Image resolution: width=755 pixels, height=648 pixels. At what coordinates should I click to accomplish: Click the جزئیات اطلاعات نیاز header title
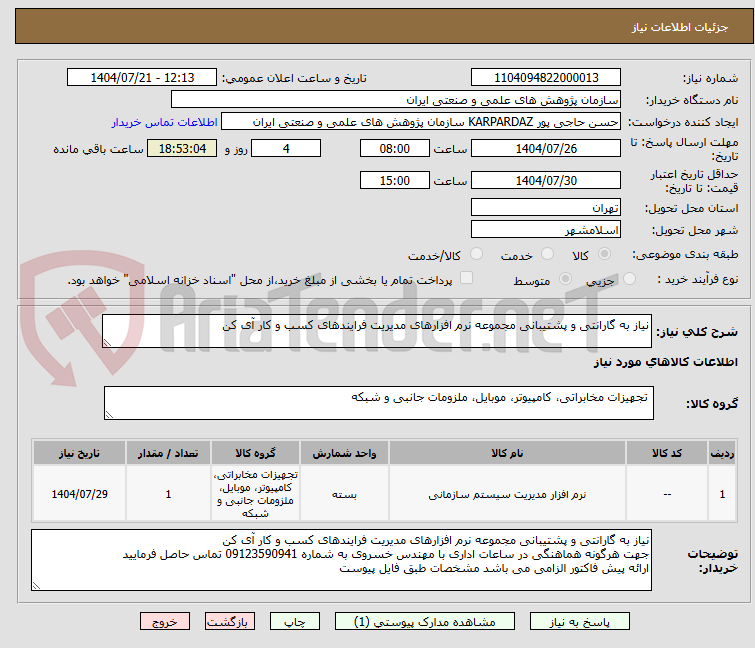click(x=679, y=27)
